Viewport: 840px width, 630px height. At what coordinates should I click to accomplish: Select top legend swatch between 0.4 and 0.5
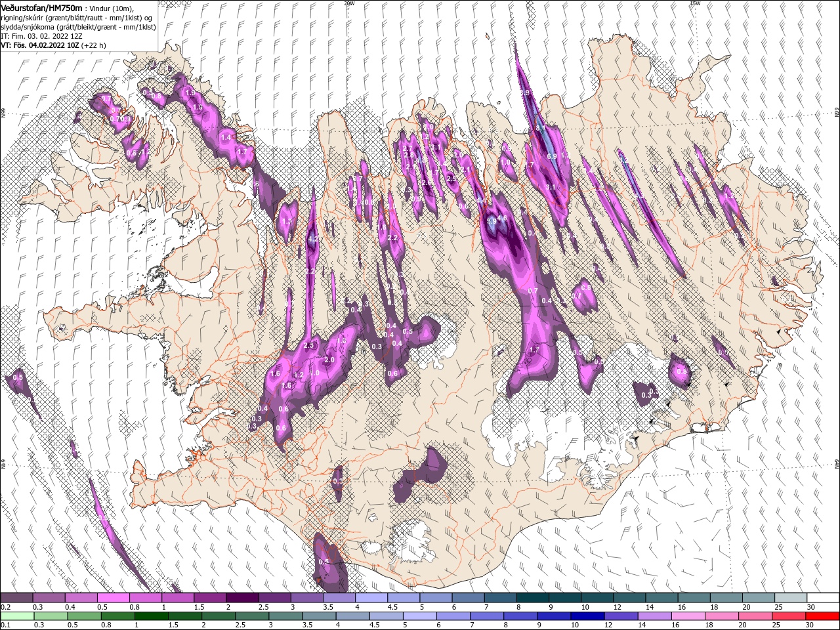click(81, 598)
